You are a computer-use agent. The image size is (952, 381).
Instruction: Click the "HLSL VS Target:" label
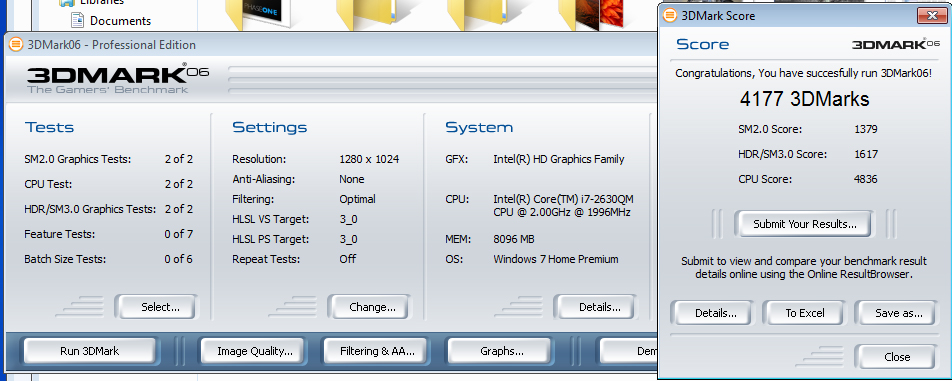271,219
